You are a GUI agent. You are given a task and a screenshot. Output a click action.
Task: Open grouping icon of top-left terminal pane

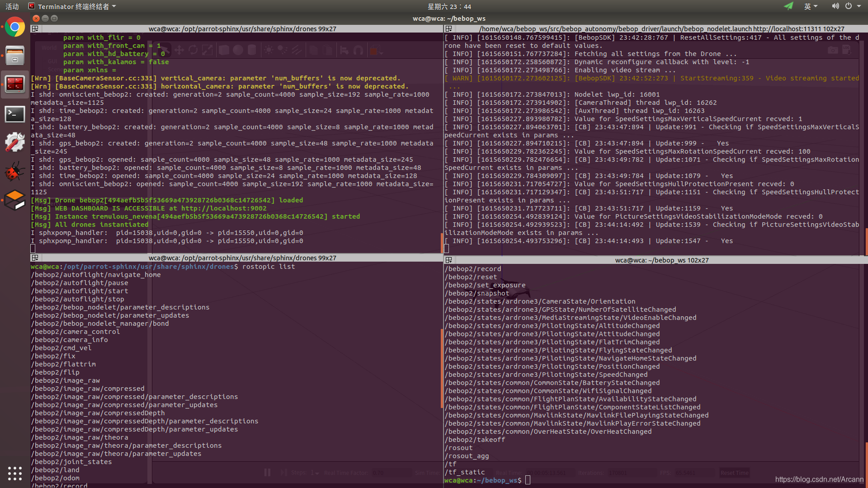pos(35,28)
